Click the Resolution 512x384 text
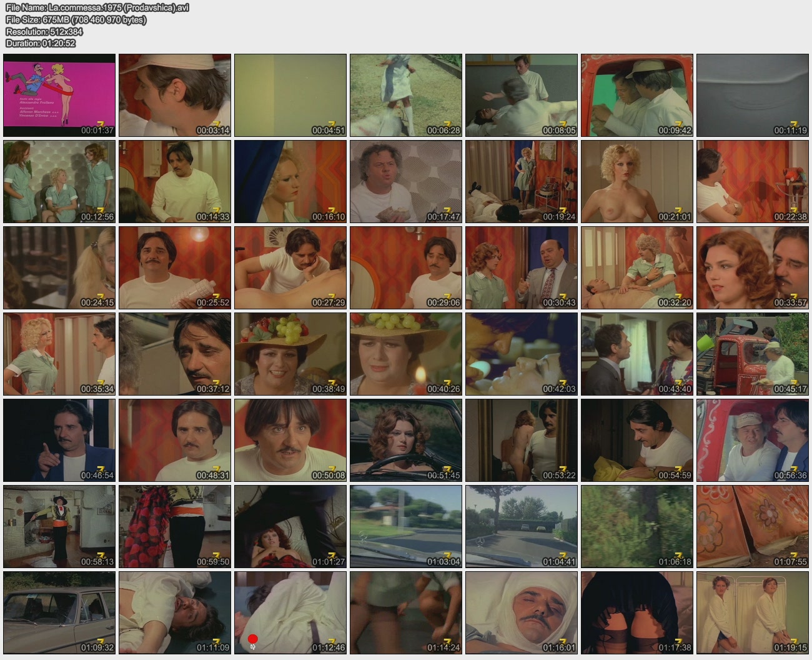Viewport: 812px width, 660px height. 44,31
